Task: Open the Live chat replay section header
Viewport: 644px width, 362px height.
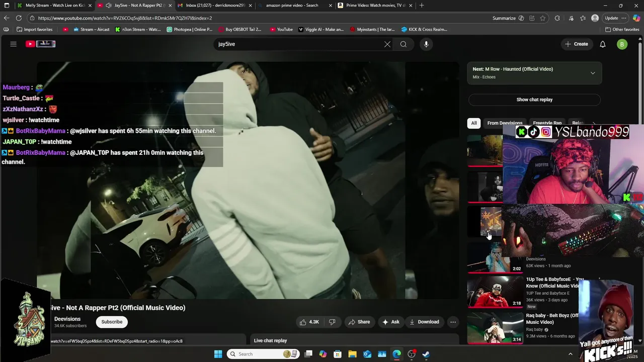Action: pyautogui.click(x=270, y=340)
